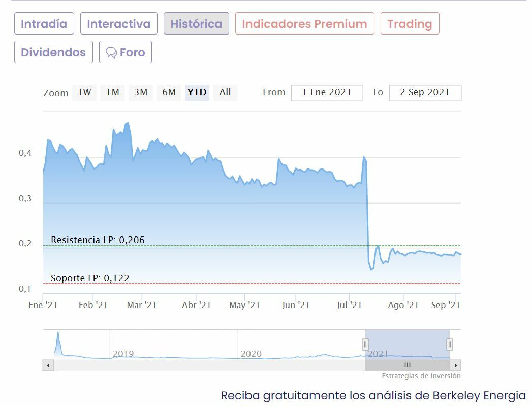The height and width of the screenshot is (406, 532).
Task: Click the navigator scroll-left arrow
Action: (x=48, y=365)
